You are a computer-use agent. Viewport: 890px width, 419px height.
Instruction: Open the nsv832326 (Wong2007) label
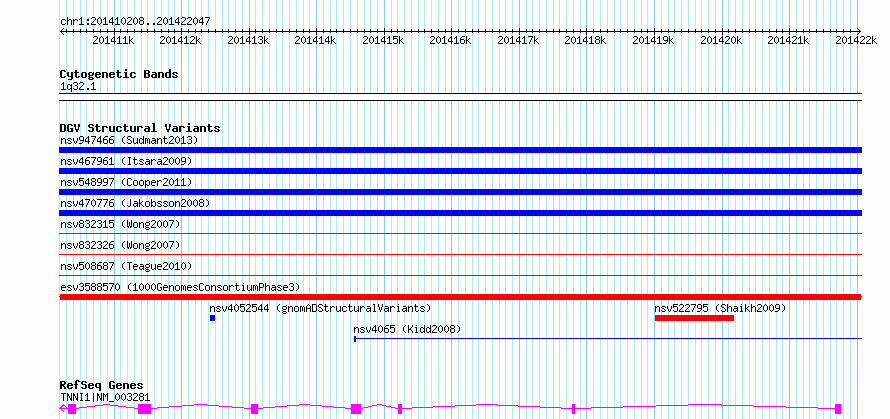(x=120, y=245)
